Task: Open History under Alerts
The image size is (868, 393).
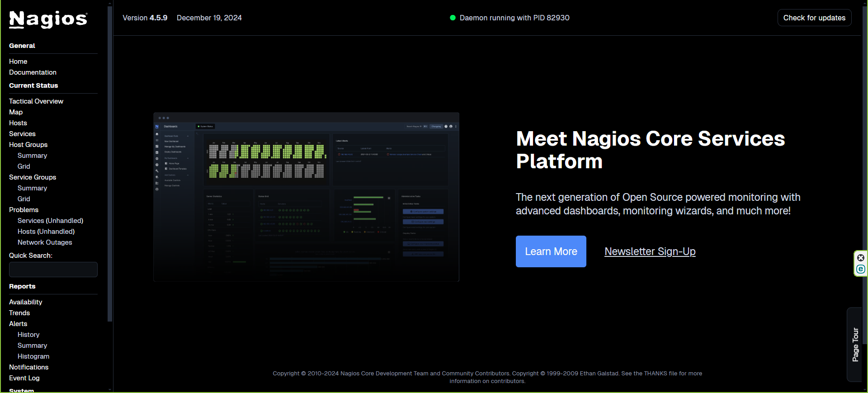Action: [x=28, y=335]
